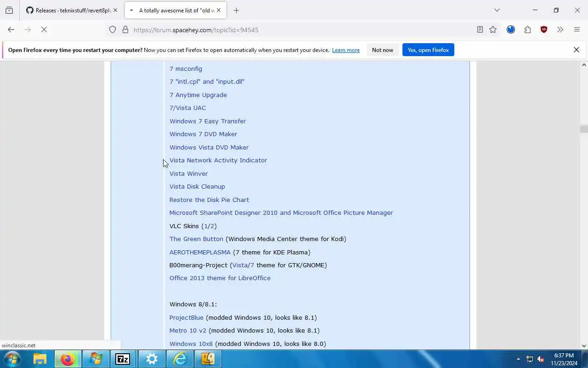Click scrollbar down arrow
This screenshot has width=588, height=368.
point(584,345)
